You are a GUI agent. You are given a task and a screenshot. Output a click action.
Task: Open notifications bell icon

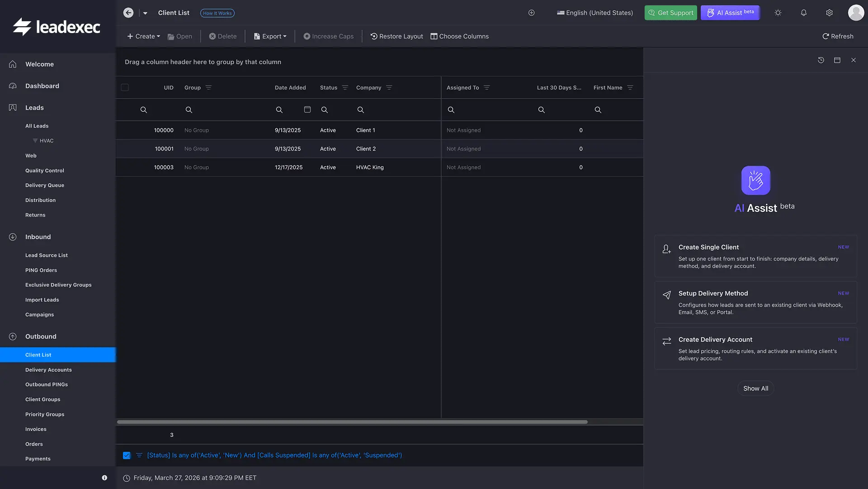[804, 13]
